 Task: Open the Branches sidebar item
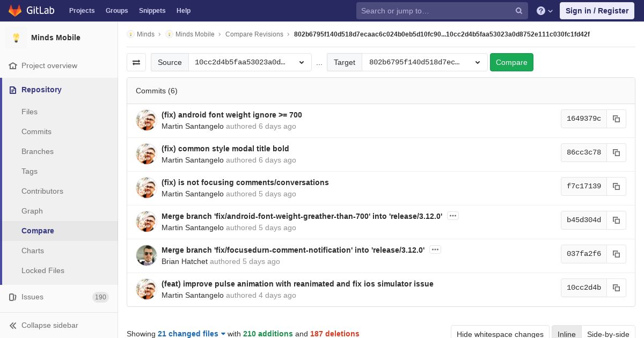click(38, 151)
